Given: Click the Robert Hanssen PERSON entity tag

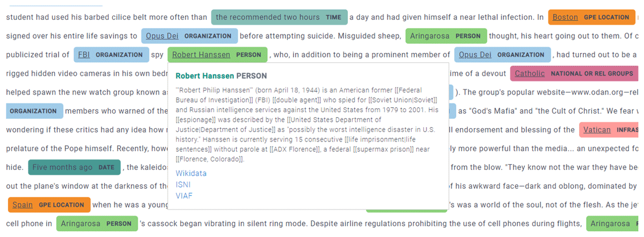Looking at the screenshot, I should pyautogui.click(x=217, y=55).
